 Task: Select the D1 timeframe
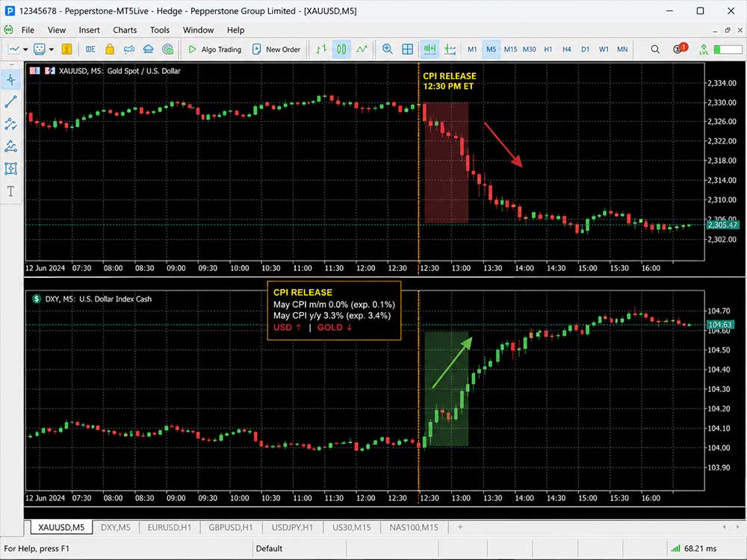pyautogui.click(x=585, y=49)
